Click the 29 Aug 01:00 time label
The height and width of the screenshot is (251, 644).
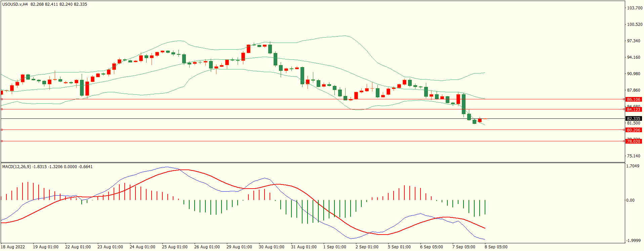coord(239,247)
